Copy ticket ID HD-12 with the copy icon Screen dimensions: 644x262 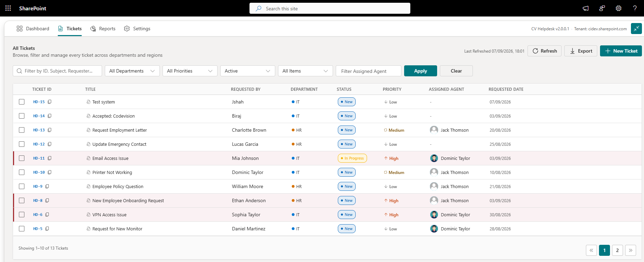49,144
